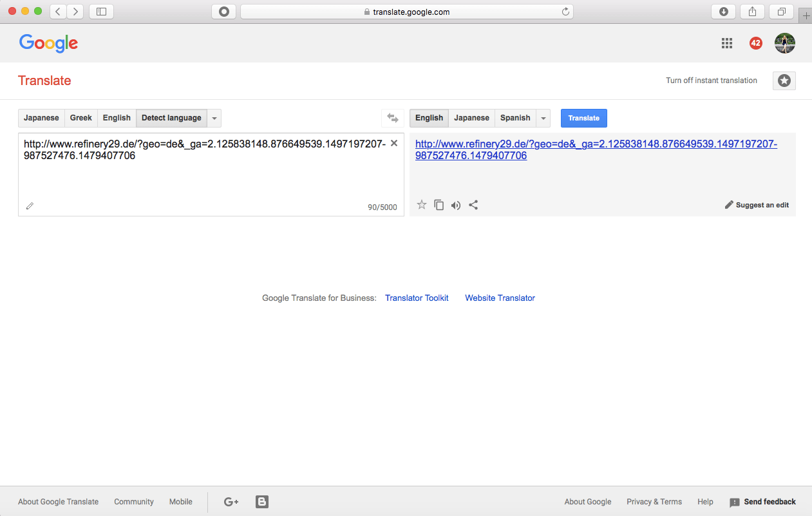Select English as source language

click(x=117, y=118)
